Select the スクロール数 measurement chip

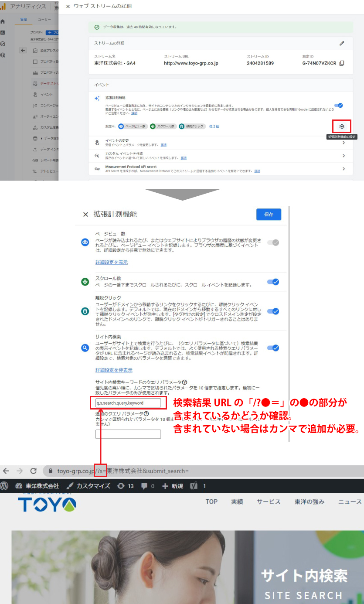pos(162,126)
